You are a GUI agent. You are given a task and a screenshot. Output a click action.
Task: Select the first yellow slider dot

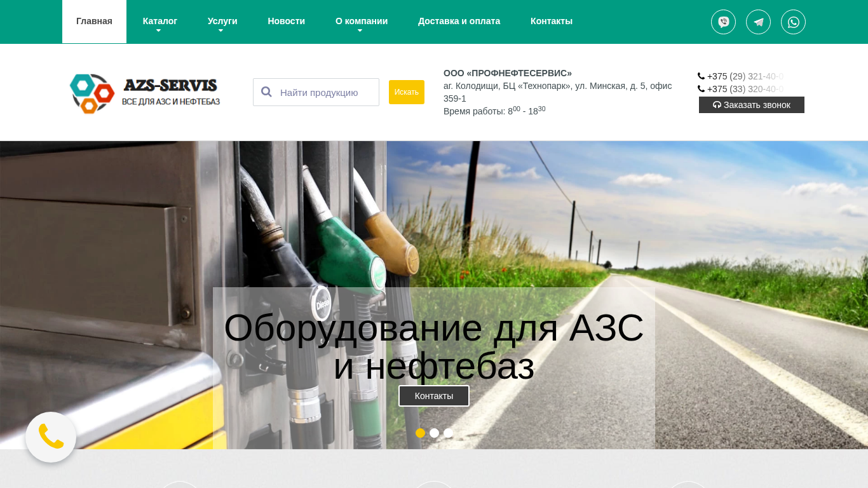click(420, 433)
